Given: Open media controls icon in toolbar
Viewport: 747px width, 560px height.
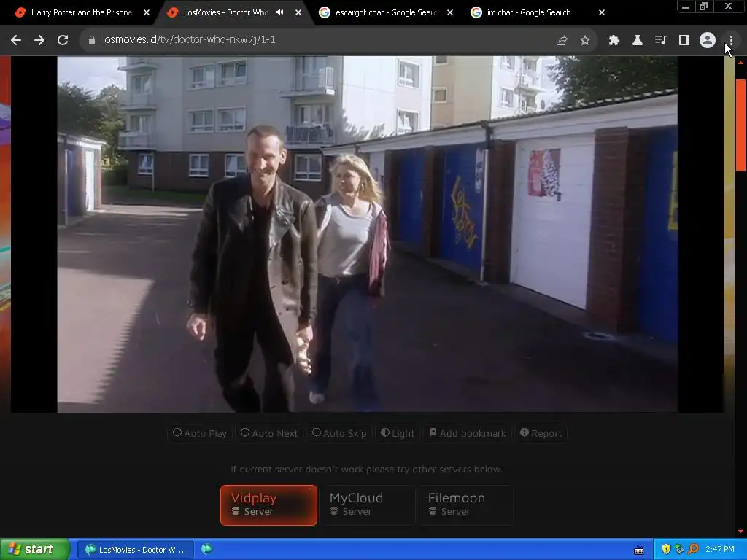Looking at the screenshot, I should point(660,41).
